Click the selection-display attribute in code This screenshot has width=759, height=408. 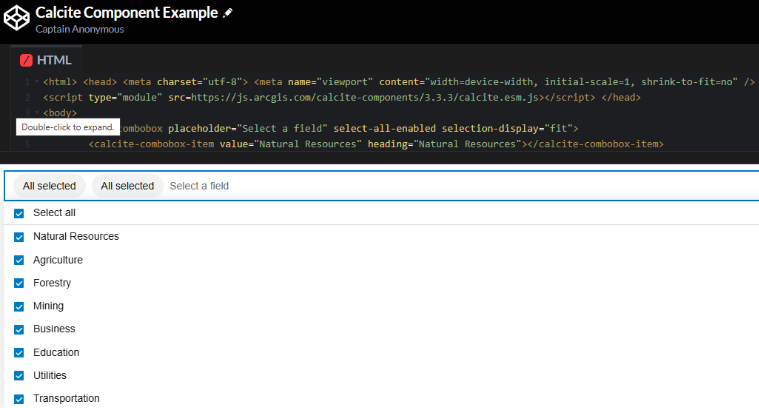pos(507,128)
